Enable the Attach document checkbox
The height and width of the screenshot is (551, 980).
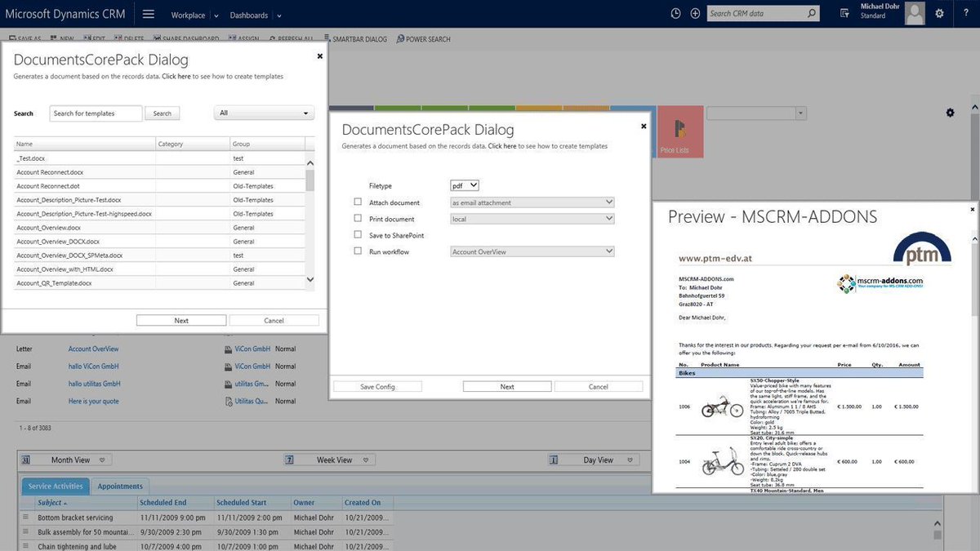(358, 202)
